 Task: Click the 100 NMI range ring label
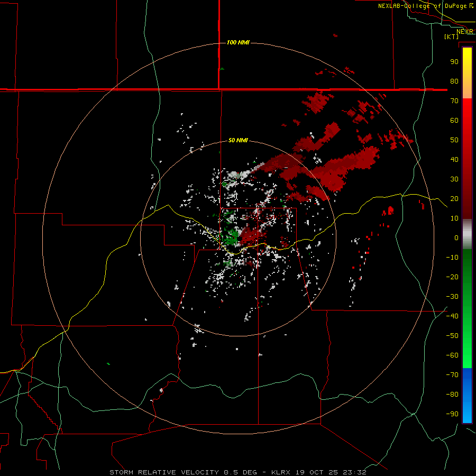(238, 42)
